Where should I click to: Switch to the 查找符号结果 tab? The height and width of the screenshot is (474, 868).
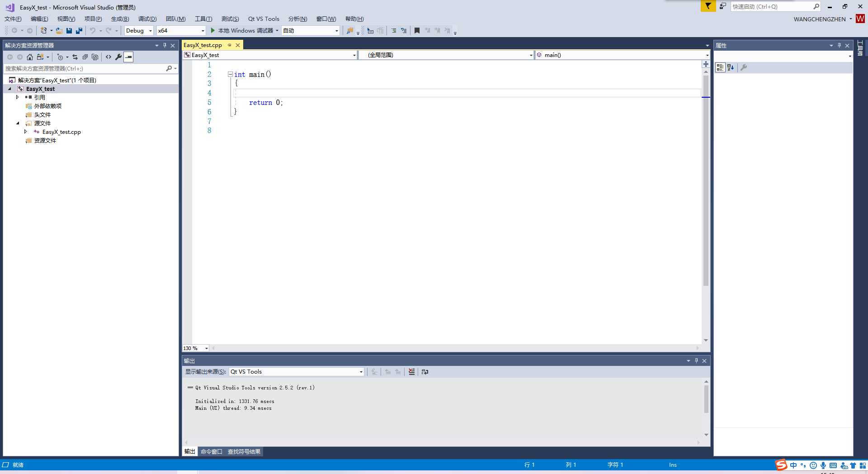(x=244, y=451)
